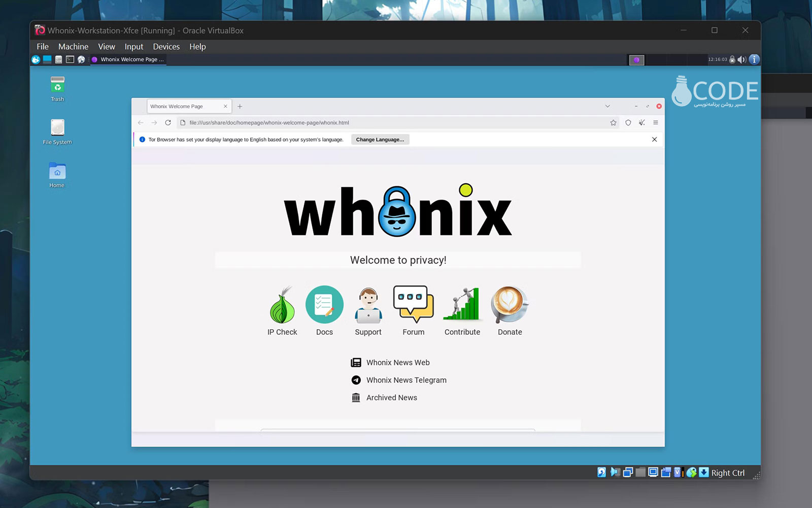Click the CPU virtualization status icon

[679, 472]
